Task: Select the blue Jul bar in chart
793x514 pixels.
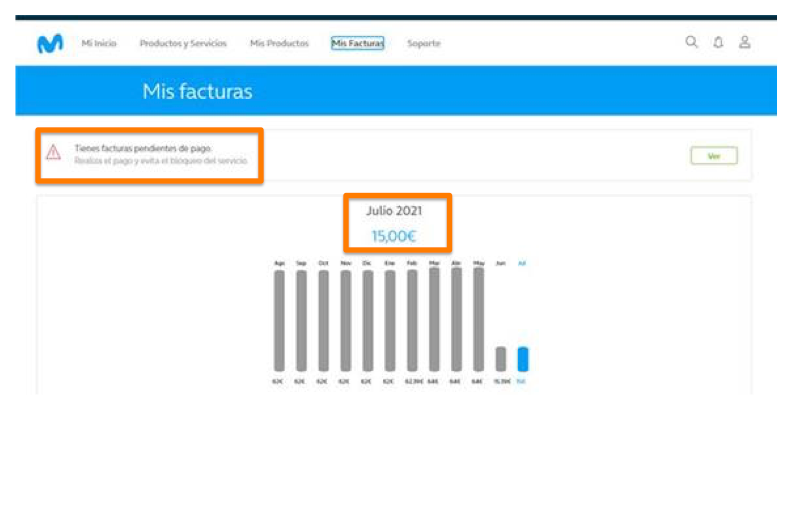Action: tap(522, 359)
